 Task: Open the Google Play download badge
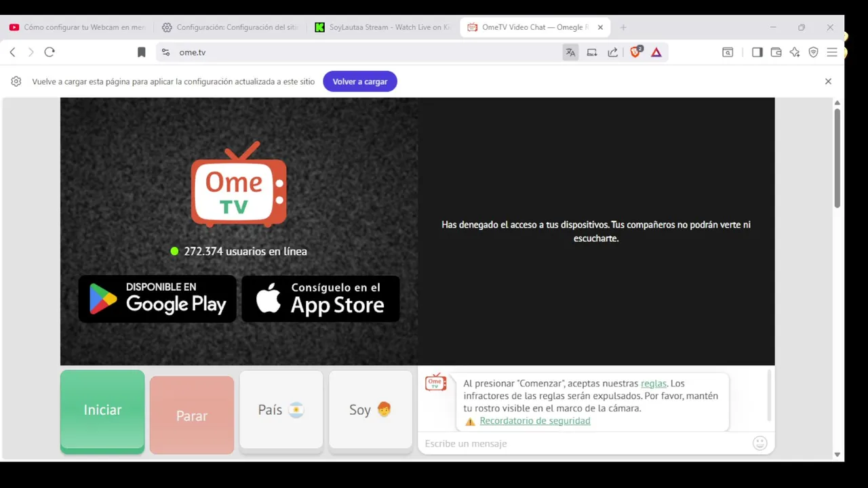tap(157, 299)
